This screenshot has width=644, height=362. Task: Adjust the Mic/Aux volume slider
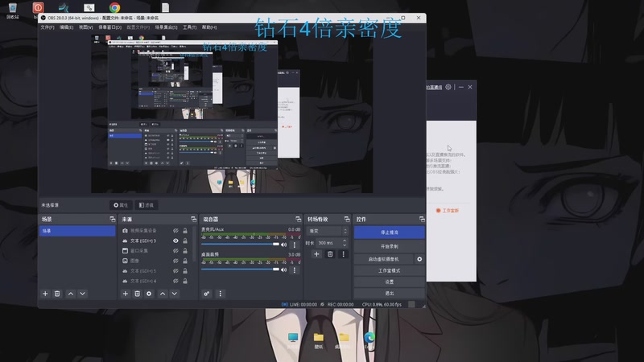240,245
